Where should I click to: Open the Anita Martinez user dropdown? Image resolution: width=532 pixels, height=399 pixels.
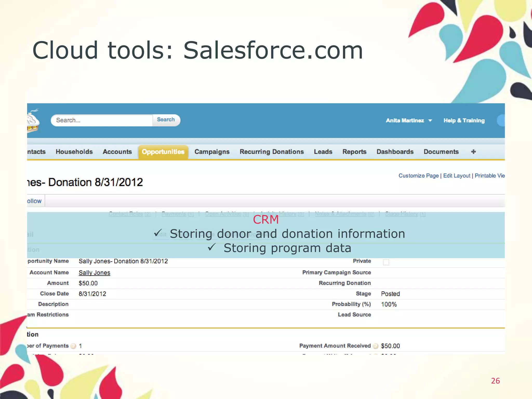pyautogui.click(x=409, y=121)
